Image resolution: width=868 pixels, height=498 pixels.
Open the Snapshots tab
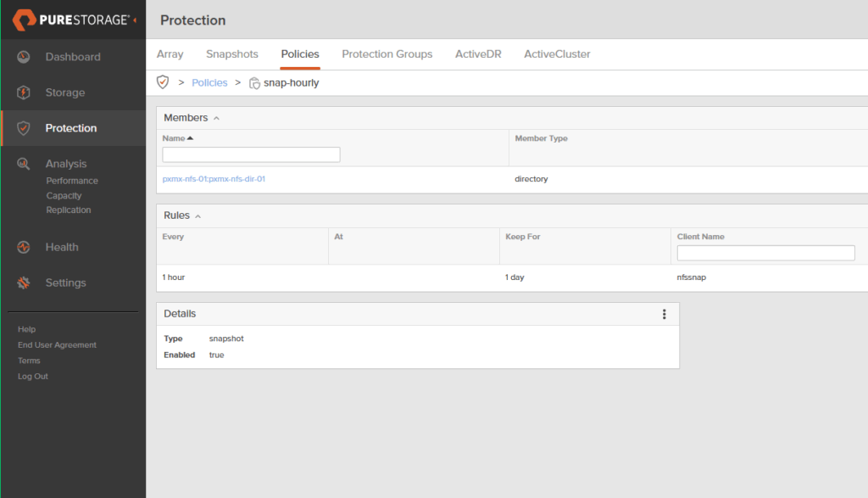click(x=232, y=54)
